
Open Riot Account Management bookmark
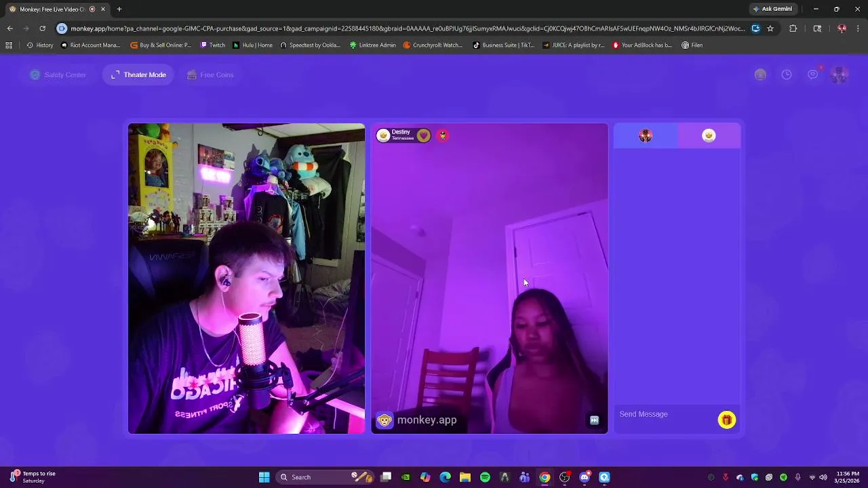pos(90,45)
